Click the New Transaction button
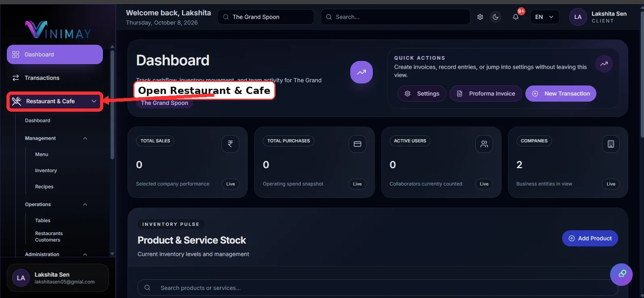This screenshot has width=644, height=298. click(x=561, y=94)
